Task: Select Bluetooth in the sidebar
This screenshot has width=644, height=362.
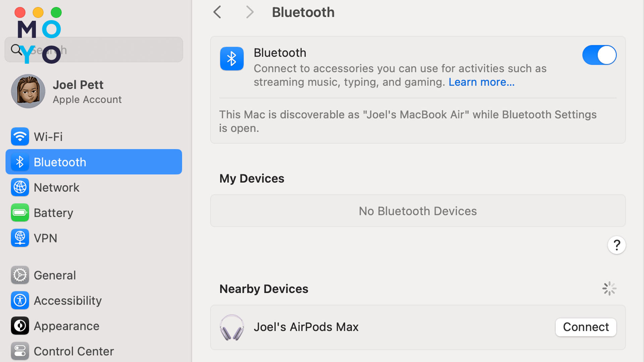Action: click(94, 162)
